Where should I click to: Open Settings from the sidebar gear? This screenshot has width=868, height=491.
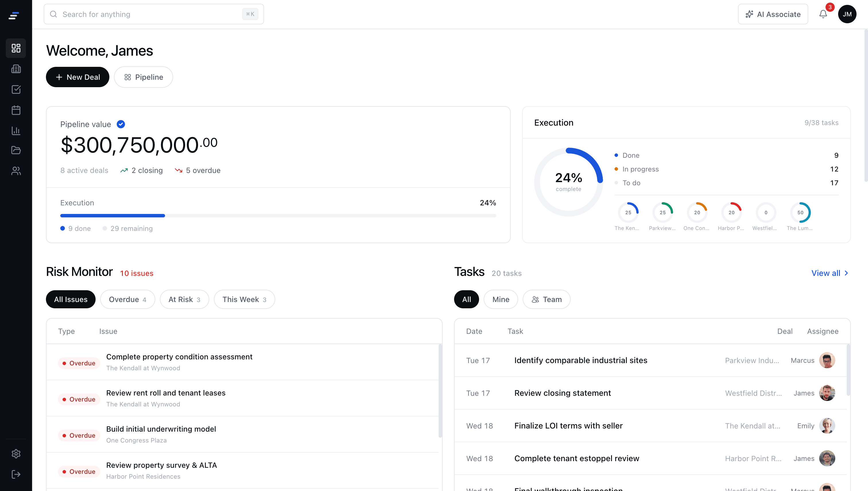pos(16,453)
